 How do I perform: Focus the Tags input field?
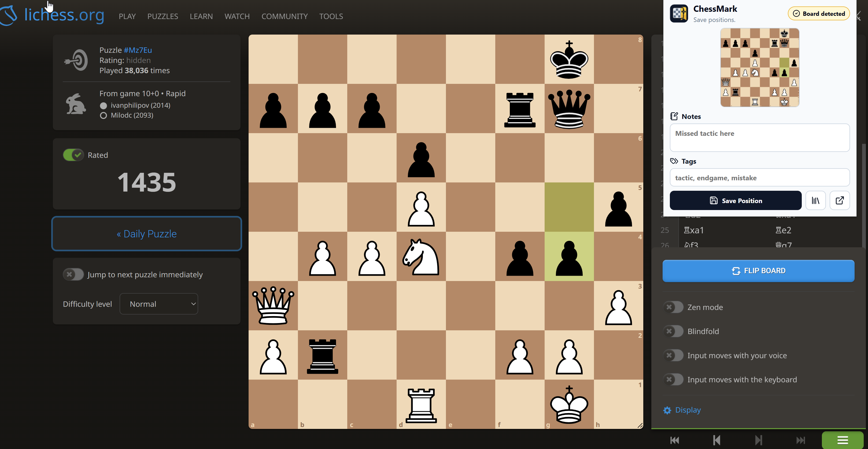[759, 177]
